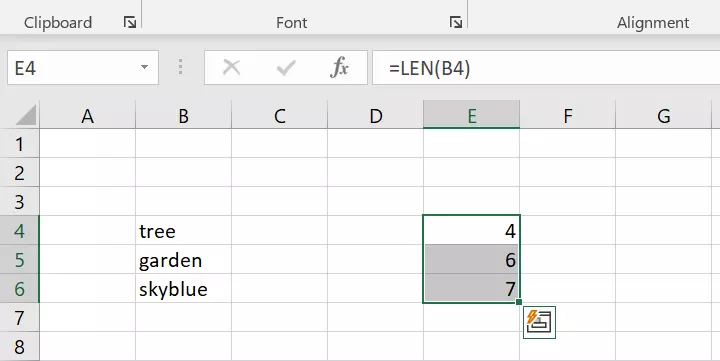Click cell containing garden
The width and height of the screenshot is (720, 361).
184,259
